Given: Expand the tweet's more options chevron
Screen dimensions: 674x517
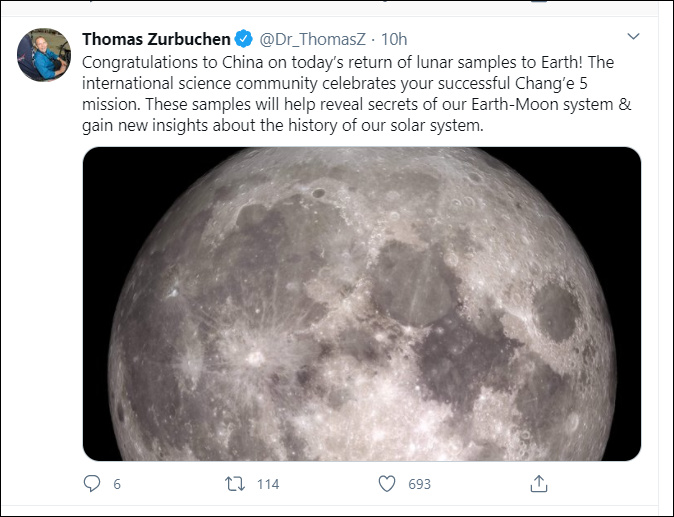Looking at the screenshot, I should coord(632,37).
